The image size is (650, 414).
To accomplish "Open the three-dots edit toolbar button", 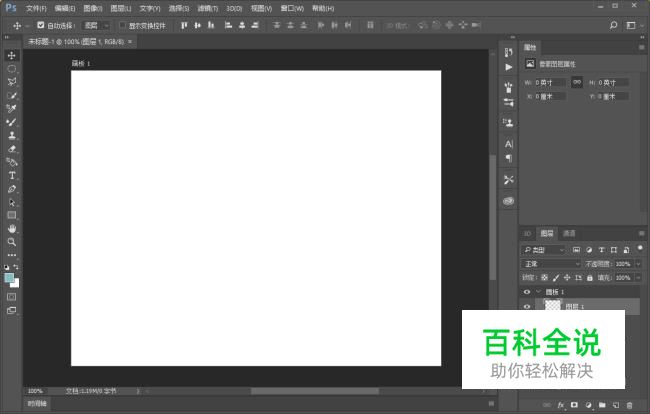I will pyautogui.click(x=12, y=255).
